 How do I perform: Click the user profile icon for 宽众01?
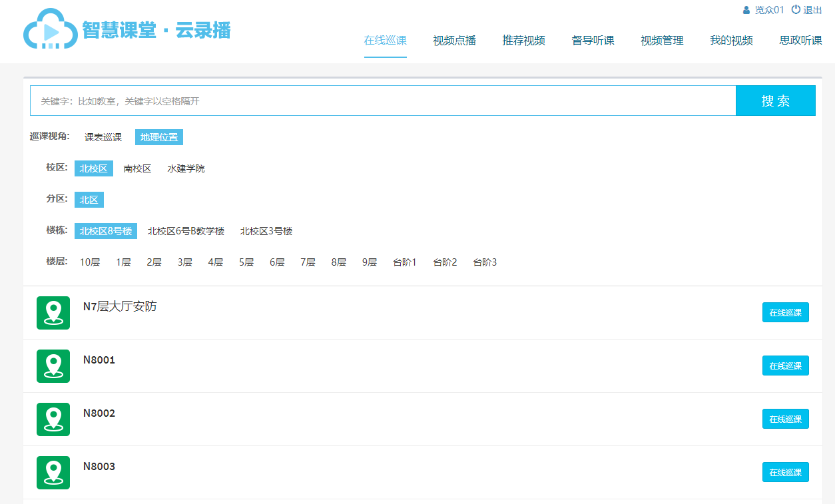(746, 10)
